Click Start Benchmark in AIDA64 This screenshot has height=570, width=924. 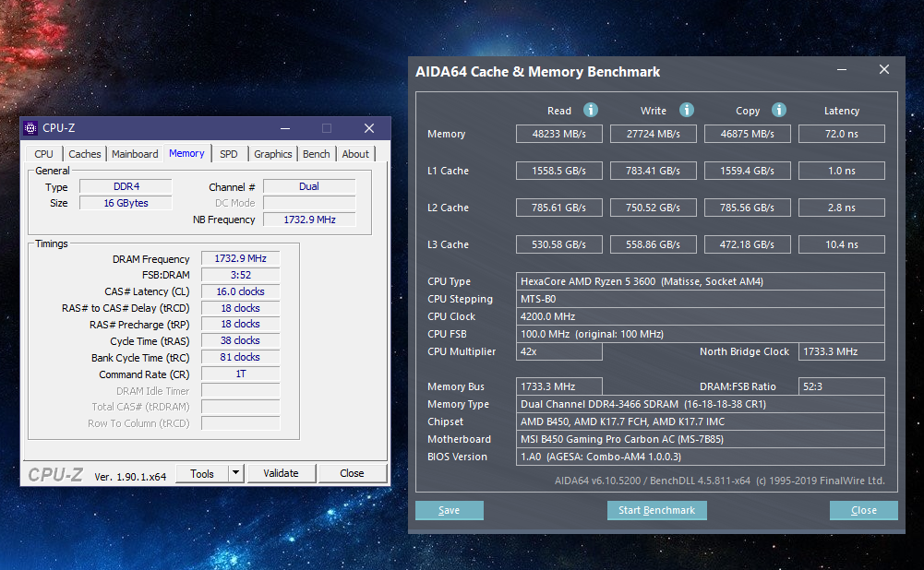pyautogui.click(x=657, y=511)
